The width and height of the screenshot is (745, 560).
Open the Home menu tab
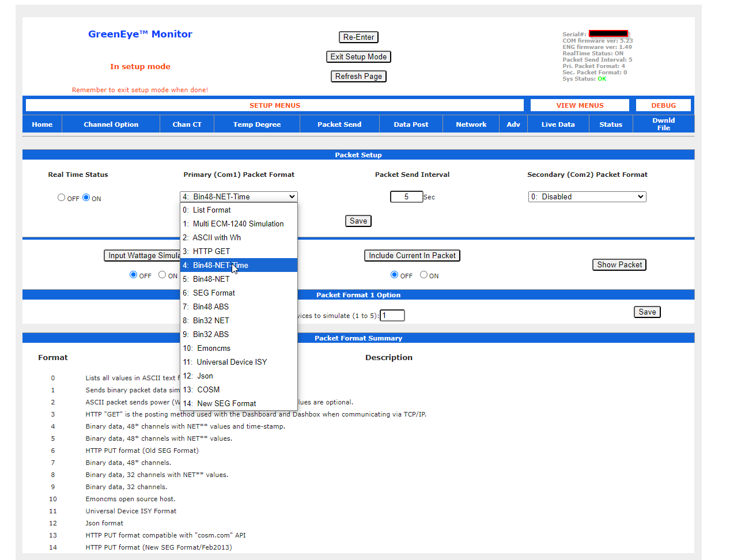click(x=42, y=124)
